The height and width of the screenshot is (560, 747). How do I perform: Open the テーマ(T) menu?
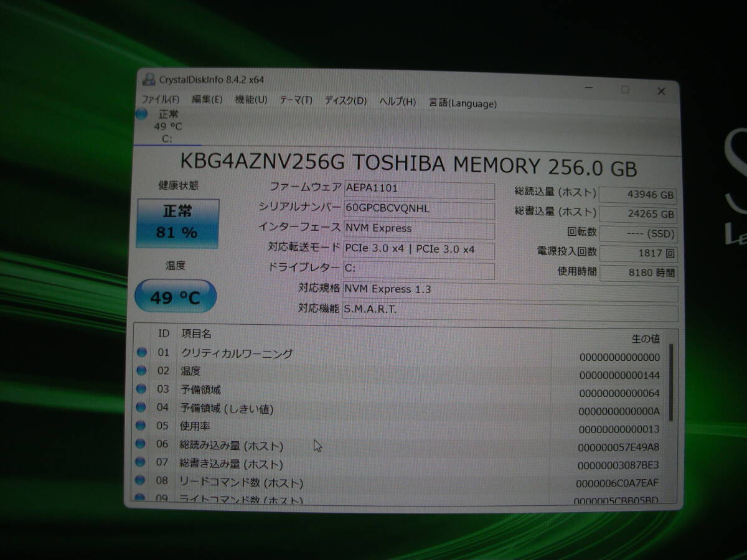296,100
